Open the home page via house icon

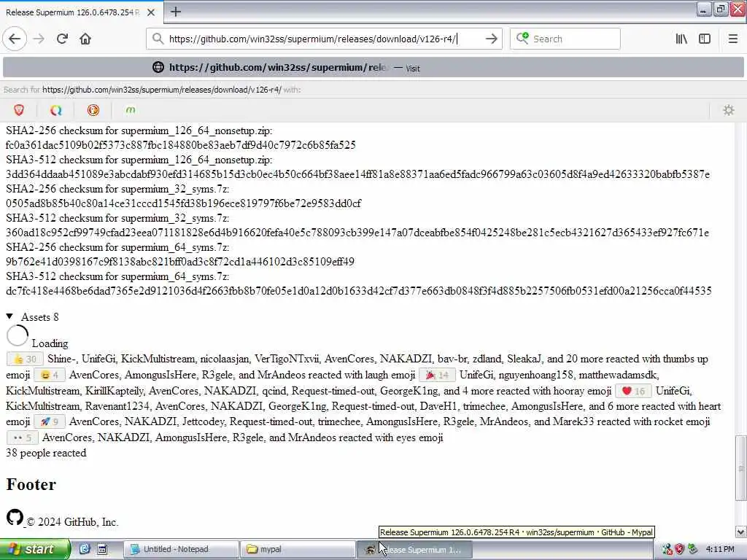[85, 39]
